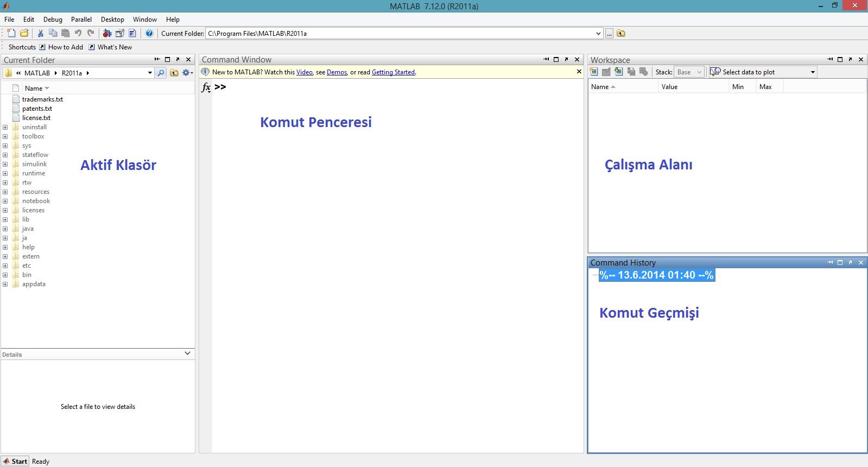Screen dimensions: 868x467
Task: Open the File menu
Action: 9,19
